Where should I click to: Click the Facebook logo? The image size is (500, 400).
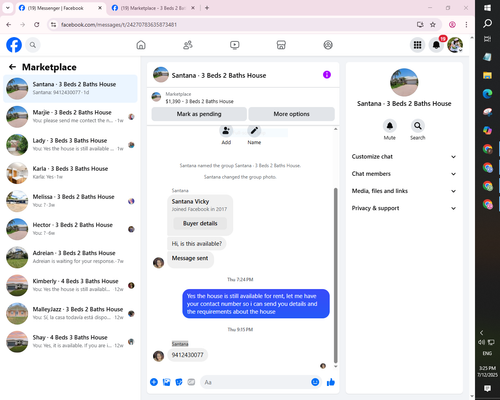(14, 45)
